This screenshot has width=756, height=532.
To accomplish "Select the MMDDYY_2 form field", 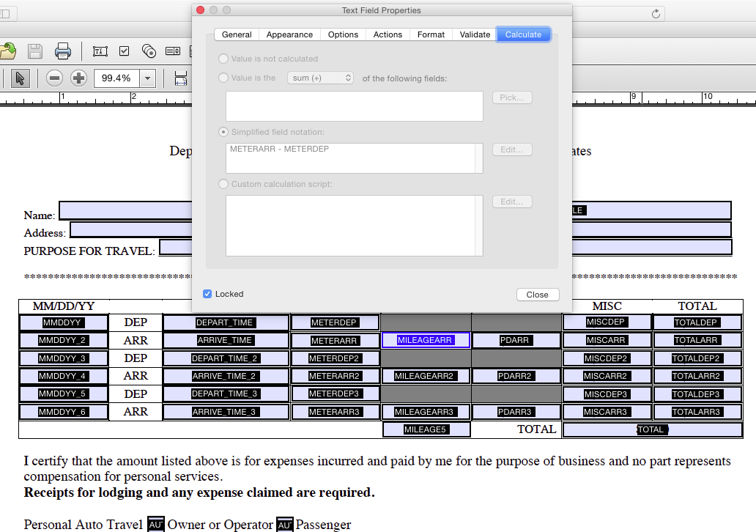I will (x=63, y=340).
